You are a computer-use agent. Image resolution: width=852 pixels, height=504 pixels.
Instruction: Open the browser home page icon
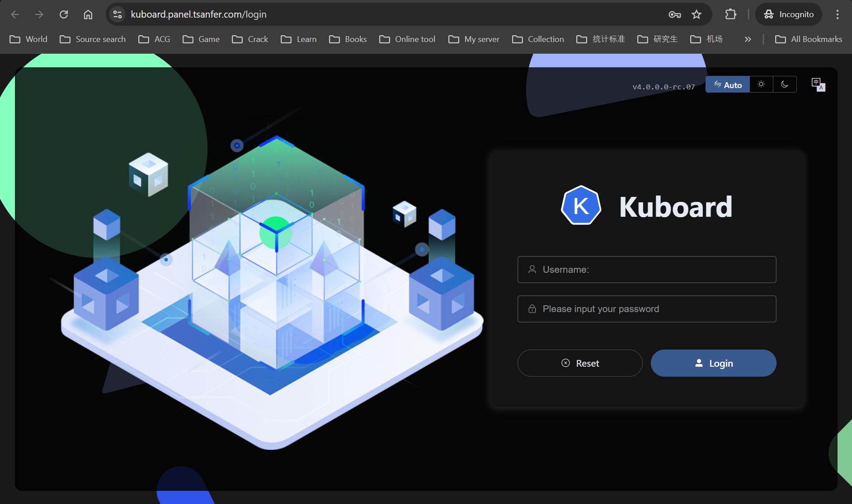point(88,14)
